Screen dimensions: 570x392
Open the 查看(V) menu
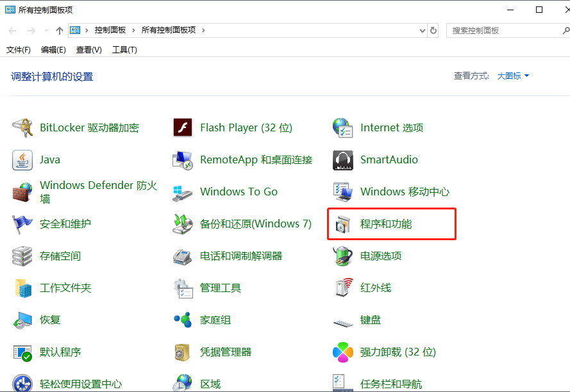point(88,50)
